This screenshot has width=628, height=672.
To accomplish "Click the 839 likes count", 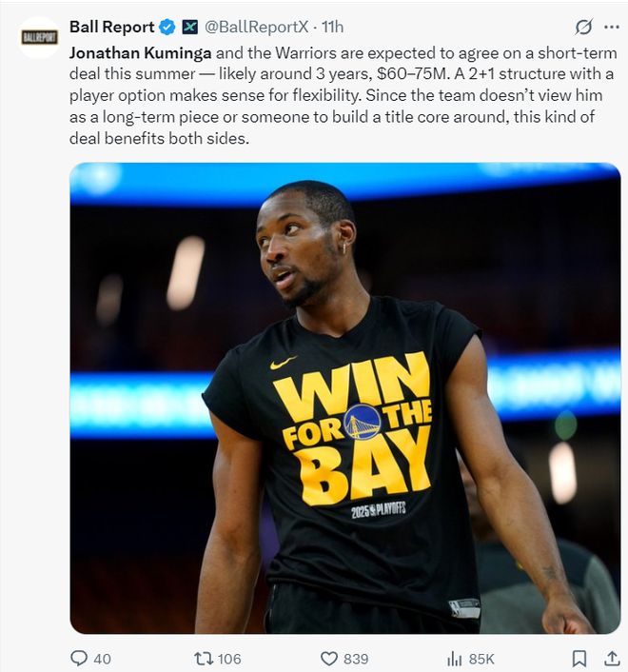I will (x=356, y=658).
